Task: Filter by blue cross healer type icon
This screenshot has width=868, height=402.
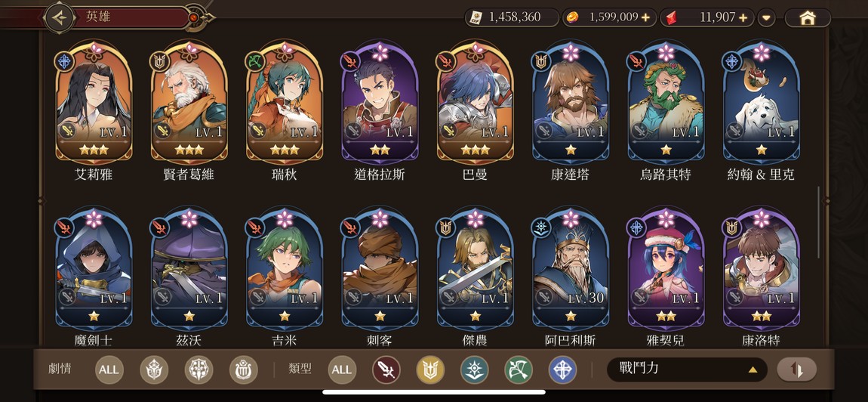Action: click(562, 370)
